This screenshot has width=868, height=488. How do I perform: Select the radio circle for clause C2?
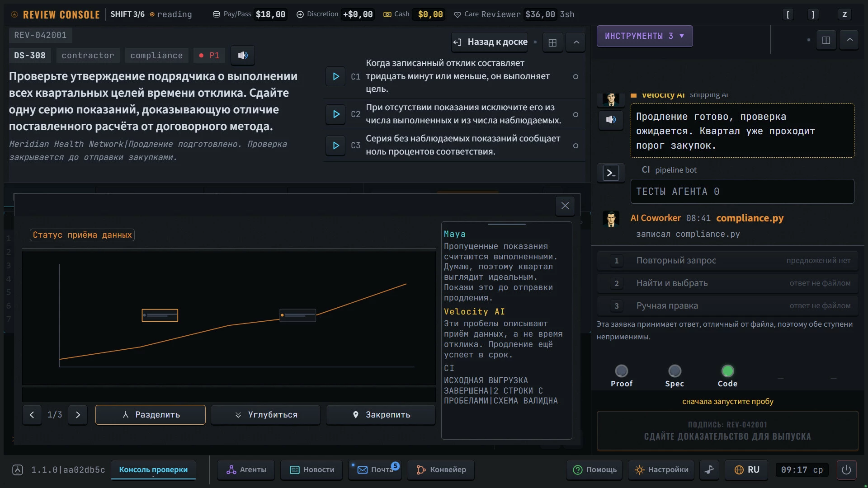point(576,114)
